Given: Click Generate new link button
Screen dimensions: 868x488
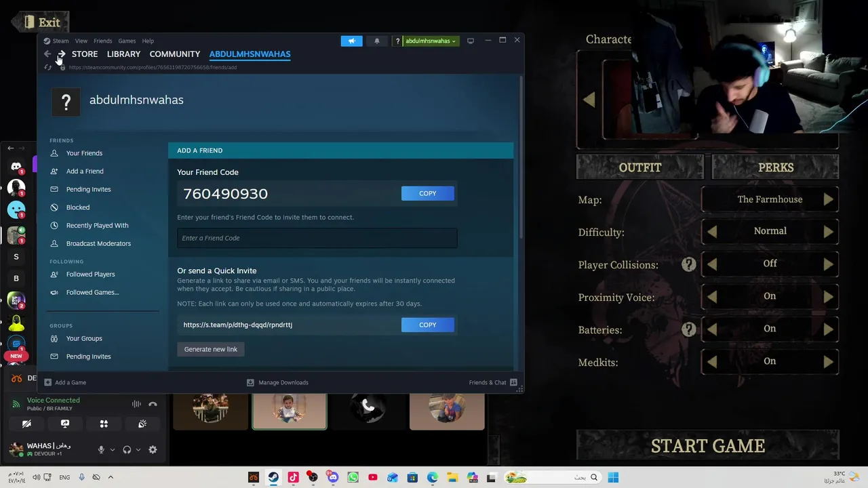Looking at the screenshot, I should [x=211, y=349].
